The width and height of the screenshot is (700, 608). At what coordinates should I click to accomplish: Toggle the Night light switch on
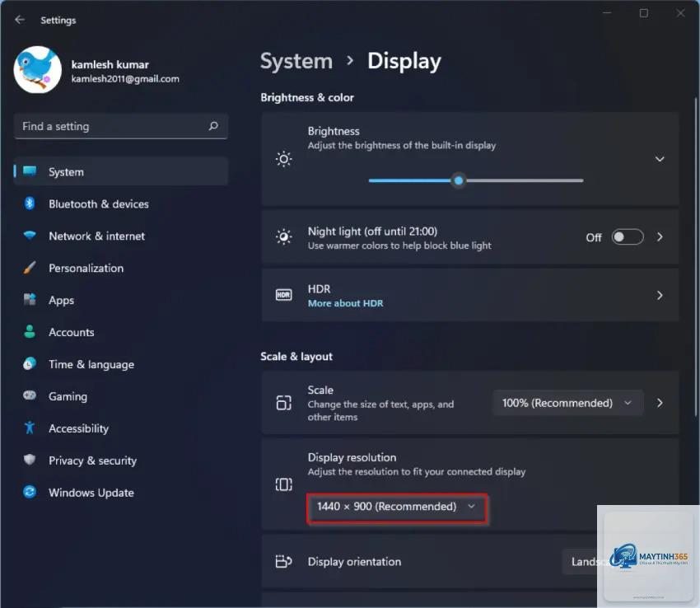(x=628, y=237)
